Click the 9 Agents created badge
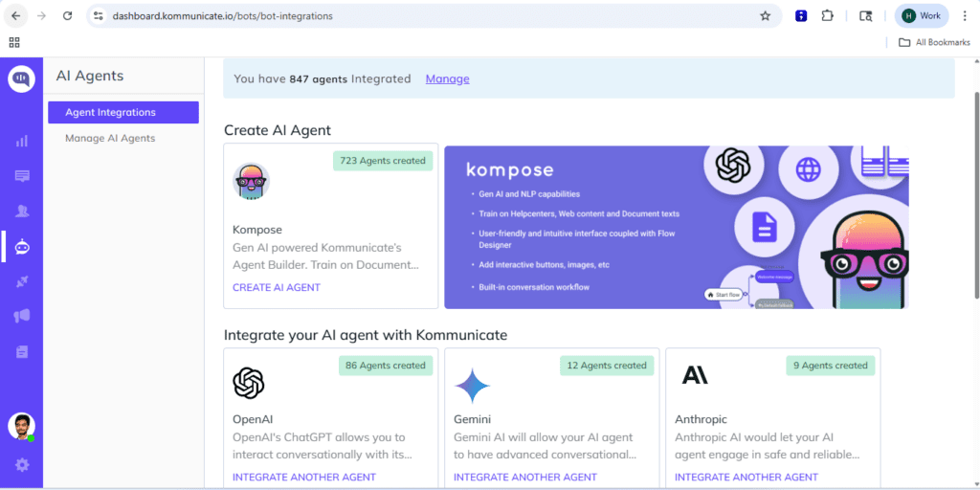 click(x=831, y=366)
